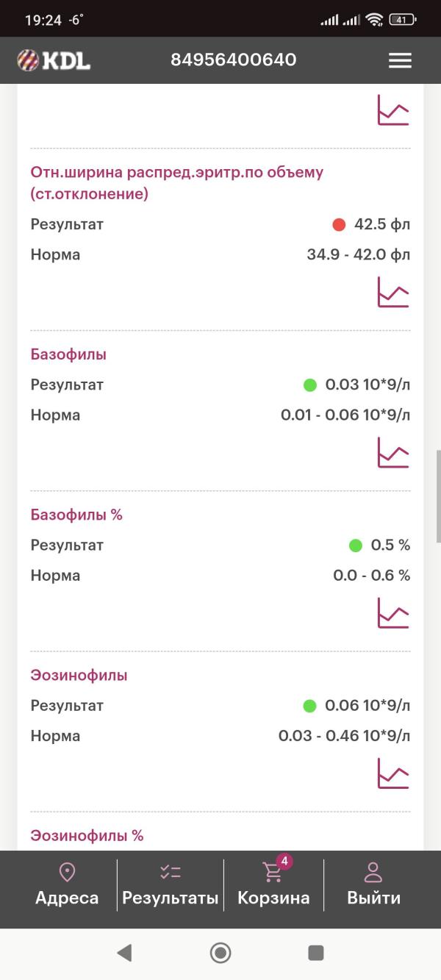
Task: Open chart for Эозинофилы result
Action: (x=393, y=773)
